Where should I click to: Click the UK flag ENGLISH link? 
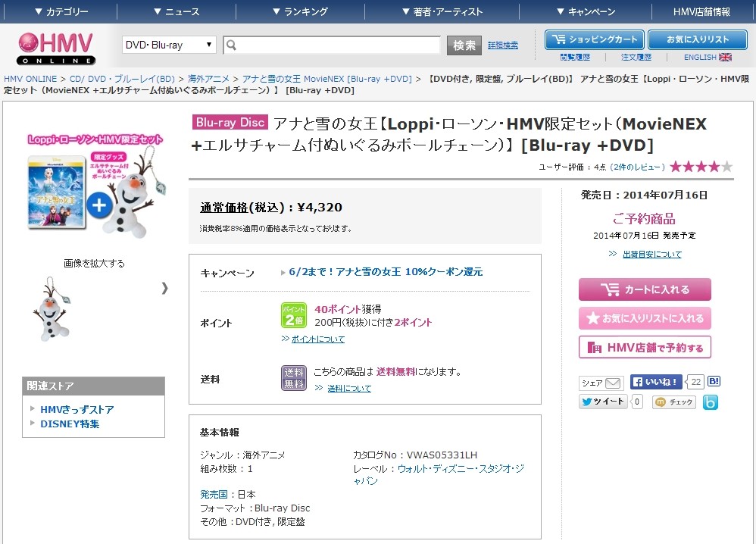click(708, 58)
